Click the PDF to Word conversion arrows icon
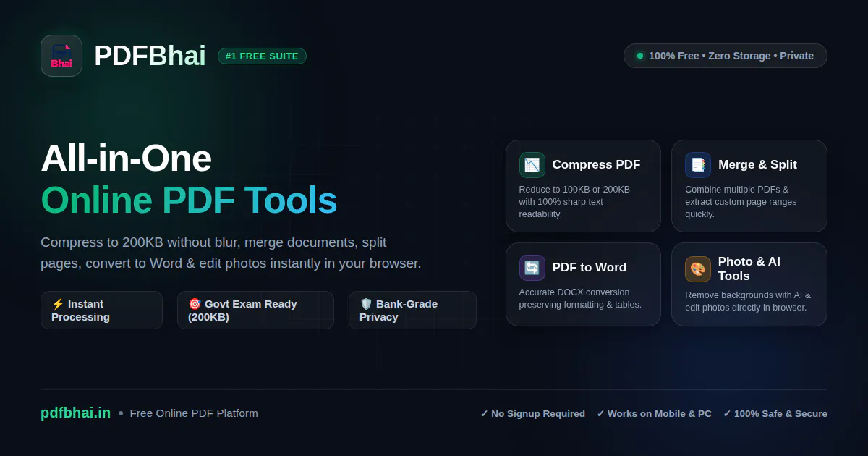Screen dimensions: 868x456 tap(532, 268)
